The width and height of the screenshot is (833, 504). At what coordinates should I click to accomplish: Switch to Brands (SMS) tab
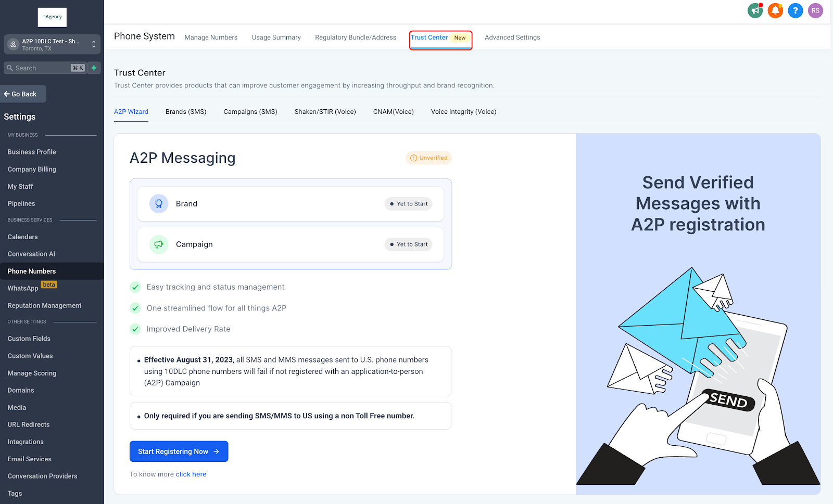pos(186,112)
